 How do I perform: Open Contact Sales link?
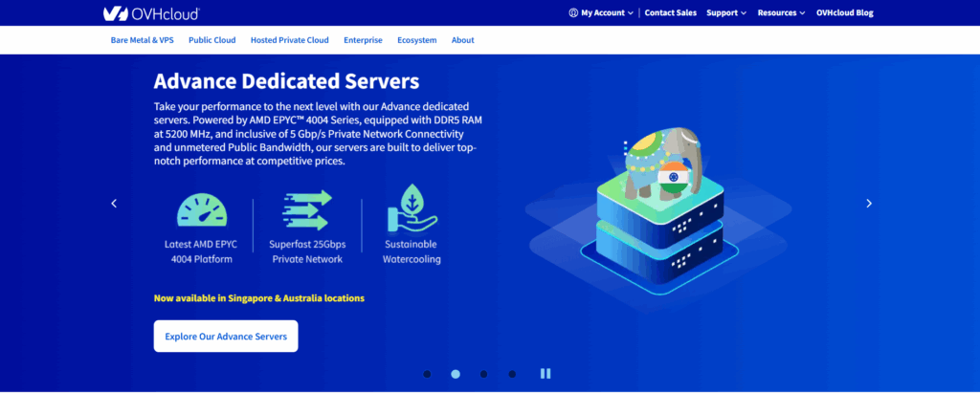[671, 12]
